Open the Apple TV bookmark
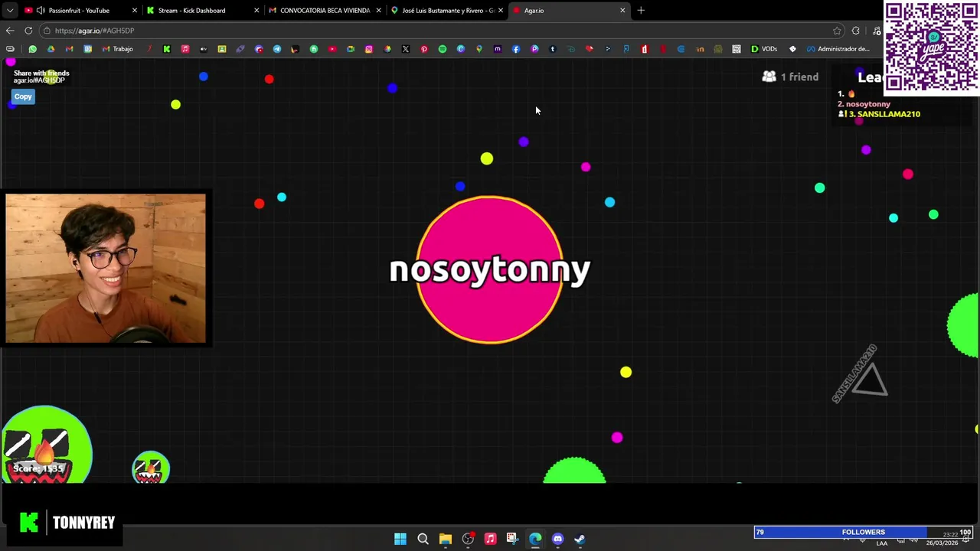Viewport: 980px width, 551px height. [x=204, y=49]
